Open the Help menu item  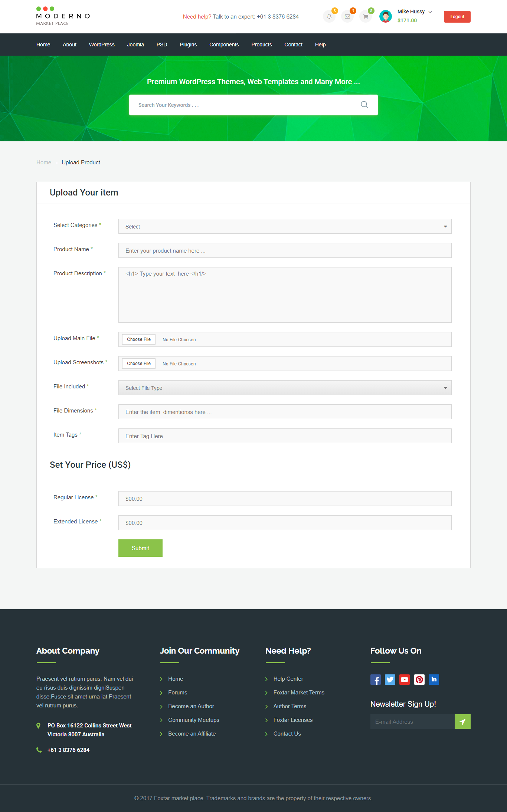[x=320, y=45]
